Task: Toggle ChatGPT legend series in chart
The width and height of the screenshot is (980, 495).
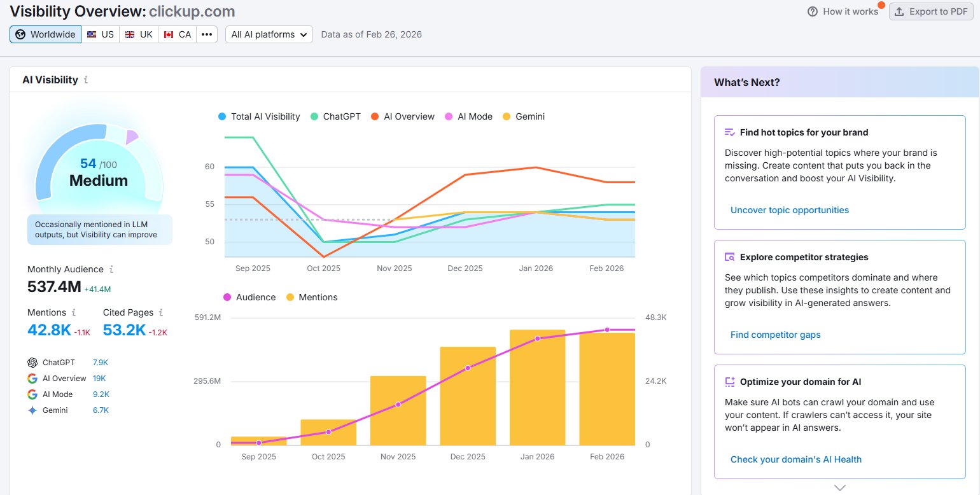Action: (x=335, y=116)
